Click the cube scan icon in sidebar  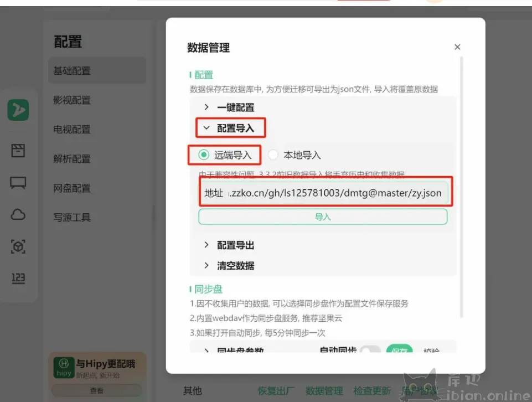[18, 247]
